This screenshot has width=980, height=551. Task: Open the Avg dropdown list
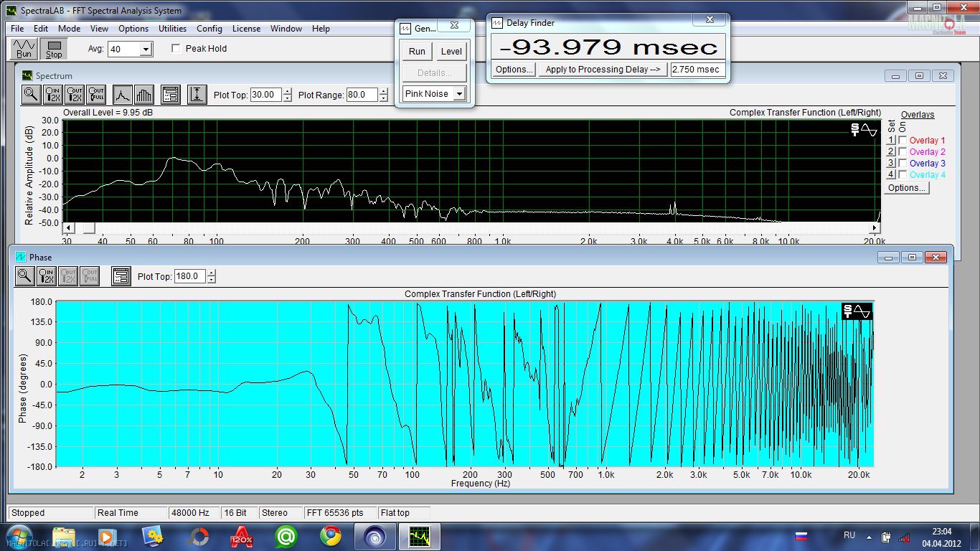(x=146, y=50)
